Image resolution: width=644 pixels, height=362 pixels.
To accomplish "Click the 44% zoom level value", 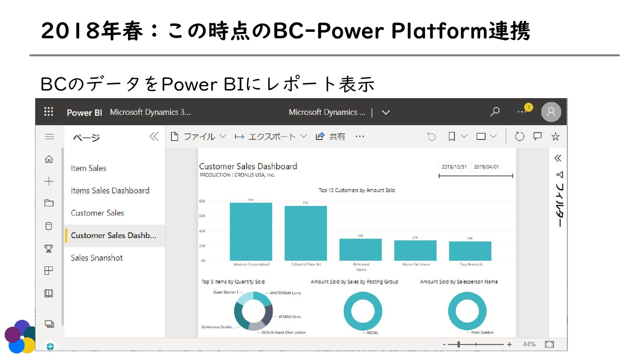I will [x=529, y=344].
